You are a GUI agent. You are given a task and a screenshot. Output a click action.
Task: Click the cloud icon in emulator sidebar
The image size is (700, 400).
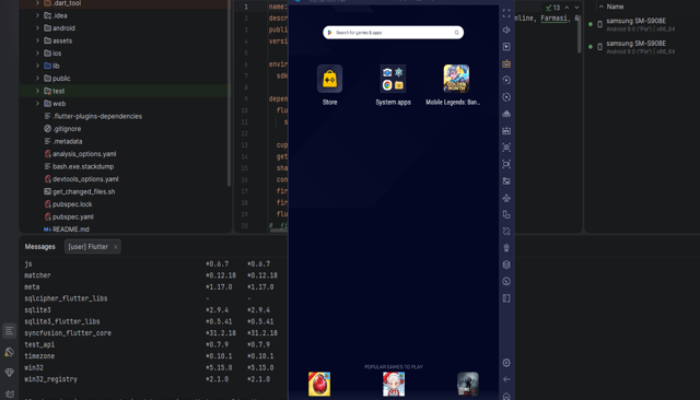506,114
